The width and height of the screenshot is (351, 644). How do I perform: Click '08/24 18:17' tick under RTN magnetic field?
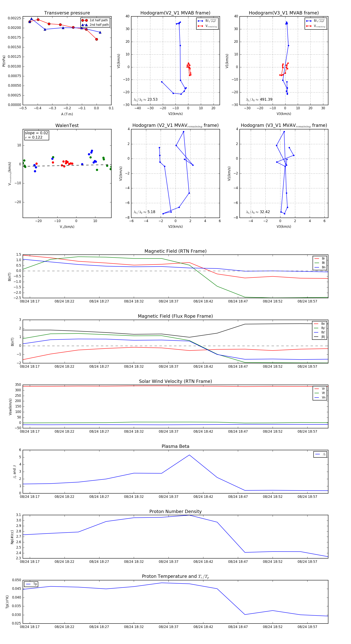click(x=30, y=301)
